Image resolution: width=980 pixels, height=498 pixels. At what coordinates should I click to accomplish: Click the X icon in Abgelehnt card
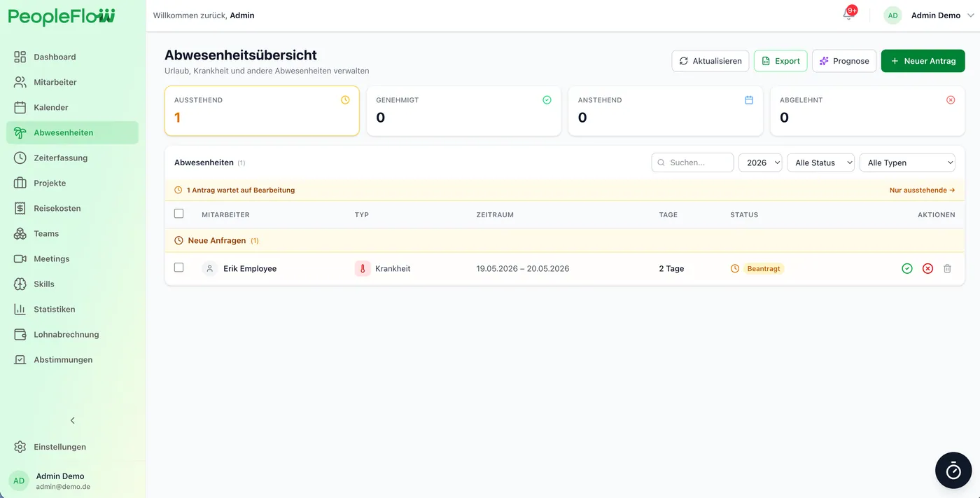pos(951,100)
